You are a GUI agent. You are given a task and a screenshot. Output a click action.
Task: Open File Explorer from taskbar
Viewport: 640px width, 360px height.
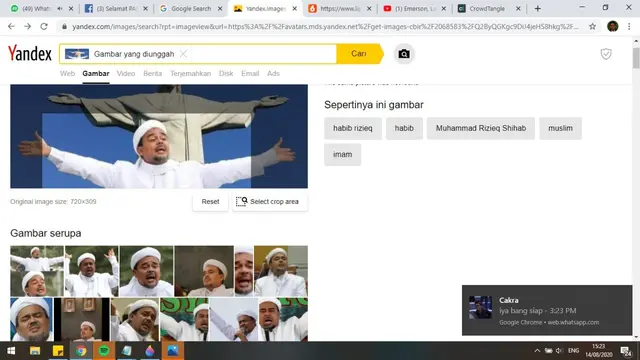(35, 351)
